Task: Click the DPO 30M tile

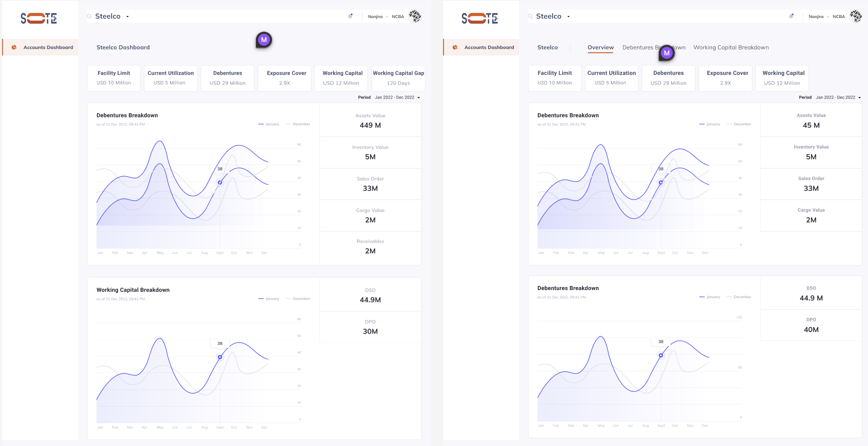Action: click(370, 327)
